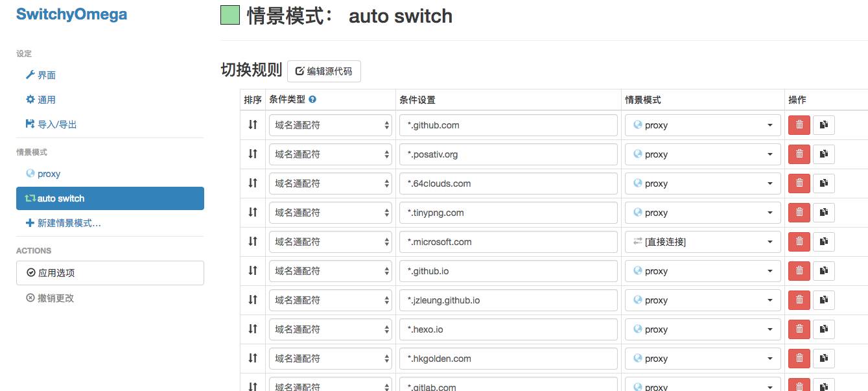Image resolution: width=868 pixels, height=391 pixels.
Task: Open profile dropdown for *.jzleung.github.io rule
Action: coord(703,300)
